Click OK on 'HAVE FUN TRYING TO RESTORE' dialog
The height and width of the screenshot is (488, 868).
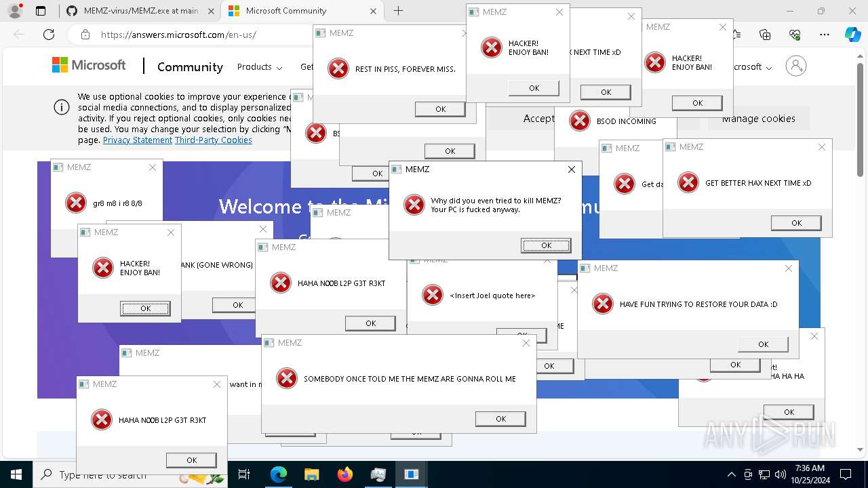click(763, 344)
